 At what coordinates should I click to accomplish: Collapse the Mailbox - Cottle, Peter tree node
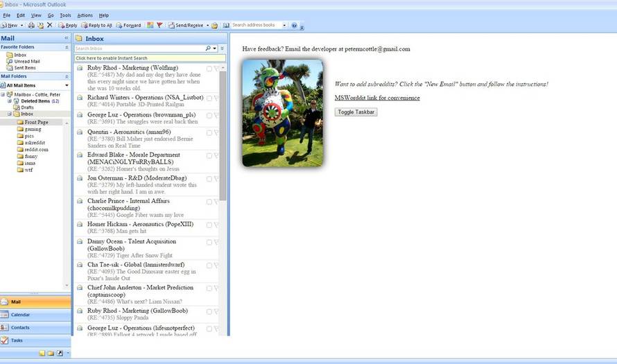click(3, 94)
